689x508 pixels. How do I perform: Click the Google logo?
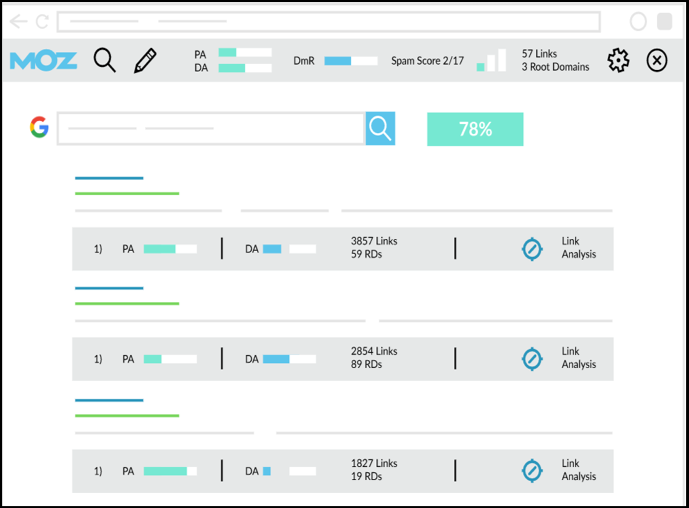pyautogui.click(x=39, y=127)
